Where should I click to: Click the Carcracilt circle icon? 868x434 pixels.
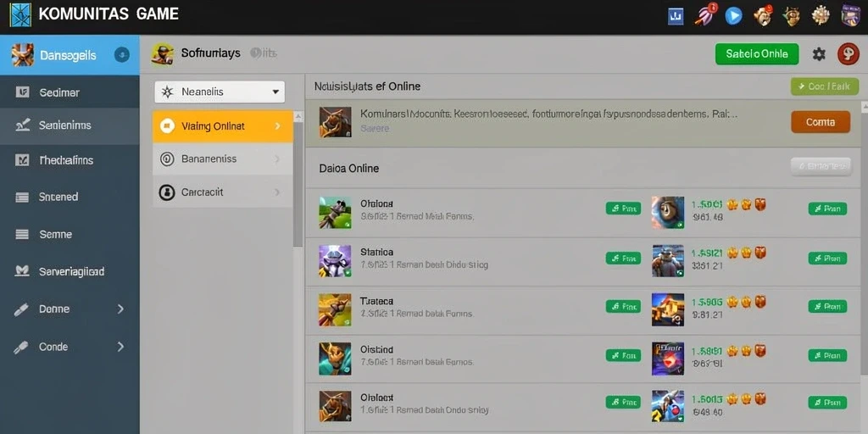(x=167, y=192)
